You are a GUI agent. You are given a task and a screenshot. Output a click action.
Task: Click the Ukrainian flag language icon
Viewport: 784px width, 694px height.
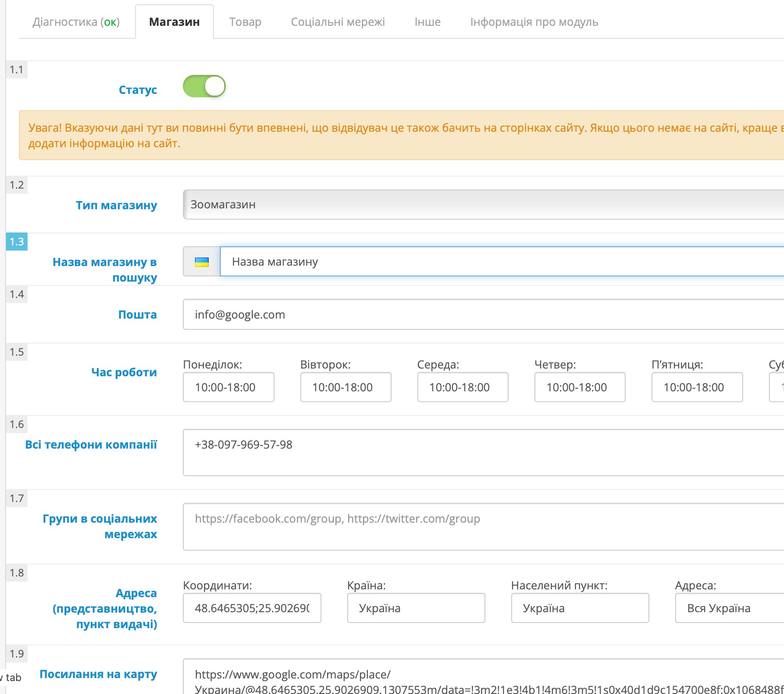201,262
